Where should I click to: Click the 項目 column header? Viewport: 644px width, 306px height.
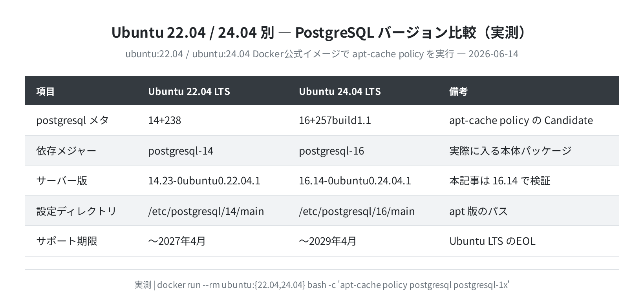tap(46, 91)
